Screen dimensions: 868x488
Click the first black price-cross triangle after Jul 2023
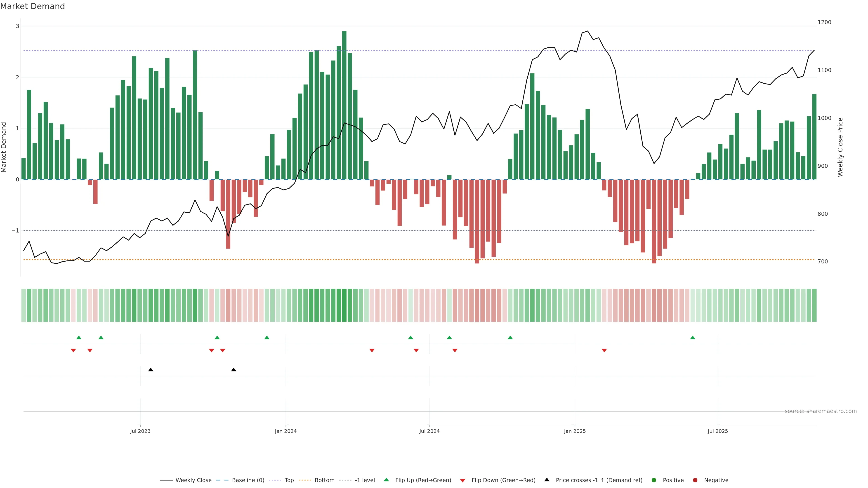[151, 370]
